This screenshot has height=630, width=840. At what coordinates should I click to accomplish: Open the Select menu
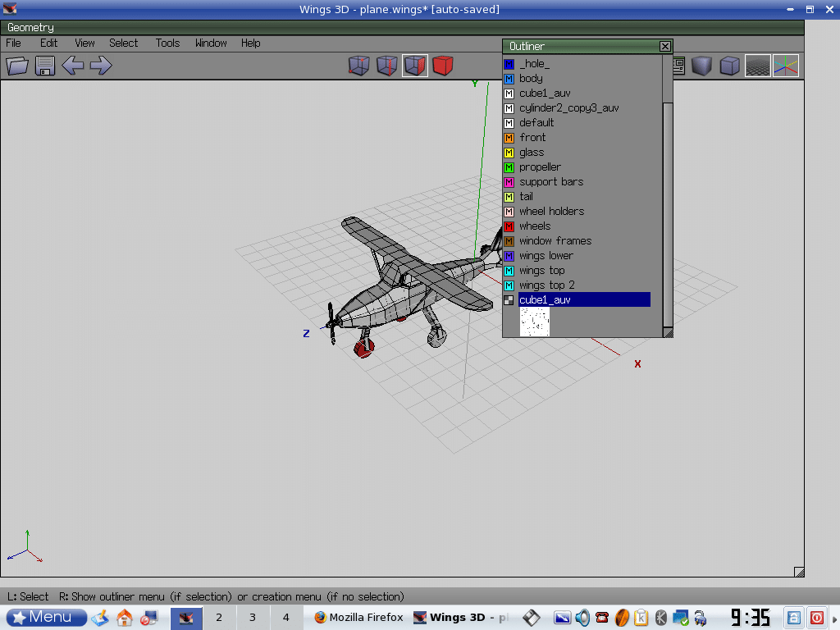pyautogui.click(x=123, y=43)
